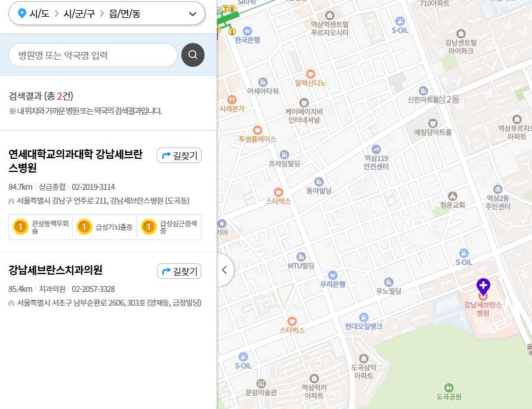Click the 동아빌딩 building icon on the map
Screen dimensions: 532x409
tap(318, 182)
